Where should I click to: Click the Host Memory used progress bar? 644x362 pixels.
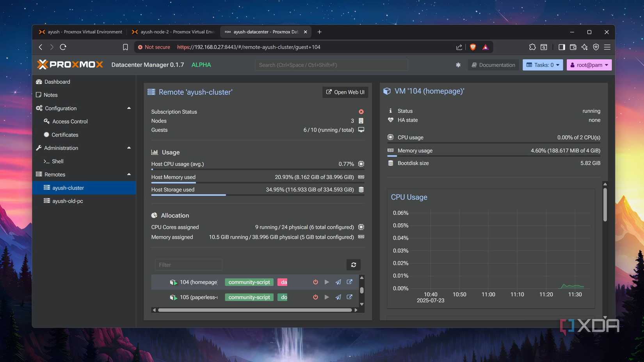tap(258, 182)
